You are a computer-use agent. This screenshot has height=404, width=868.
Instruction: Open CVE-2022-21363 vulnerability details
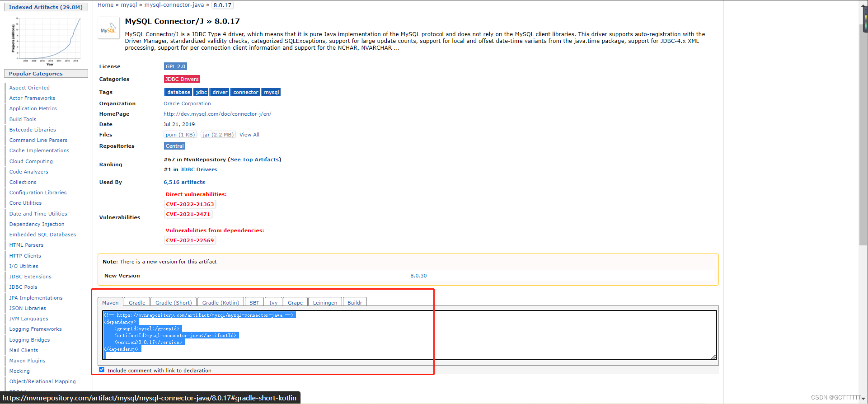click(190, 204)
